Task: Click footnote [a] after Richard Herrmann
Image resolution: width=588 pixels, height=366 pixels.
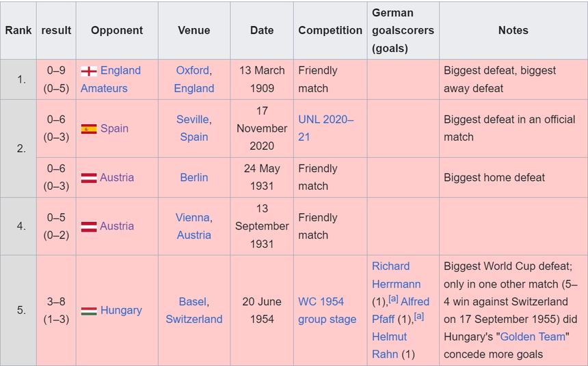Action: [x=393, y=298]
